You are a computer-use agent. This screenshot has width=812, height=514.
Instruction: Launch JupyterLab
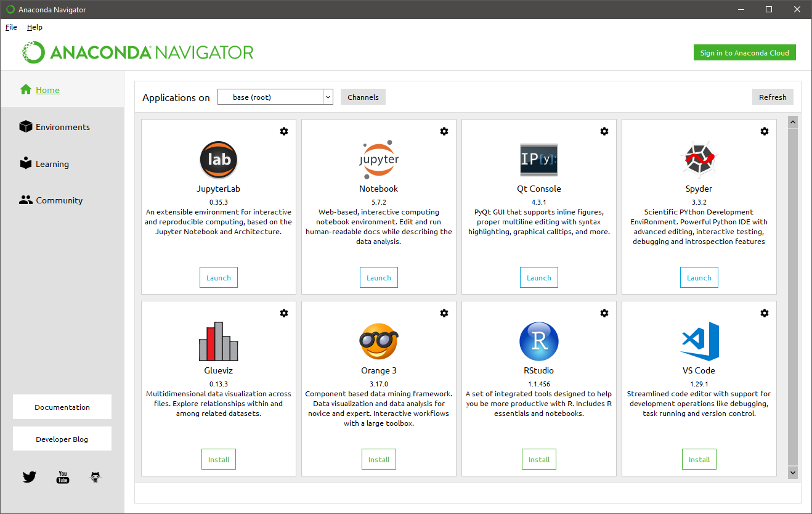(219, 277)
